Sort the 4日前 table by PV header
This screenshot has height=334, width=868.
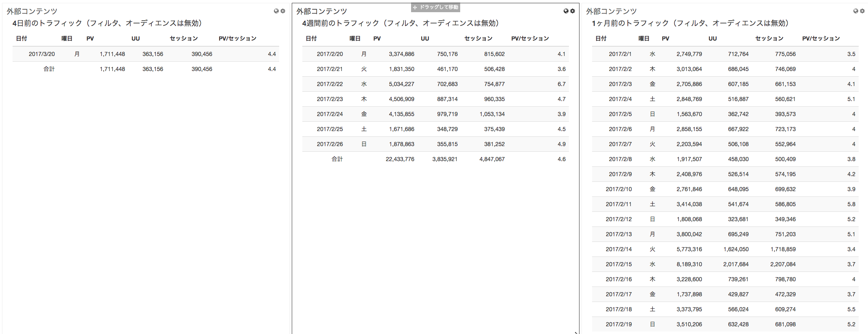[90, 39]
